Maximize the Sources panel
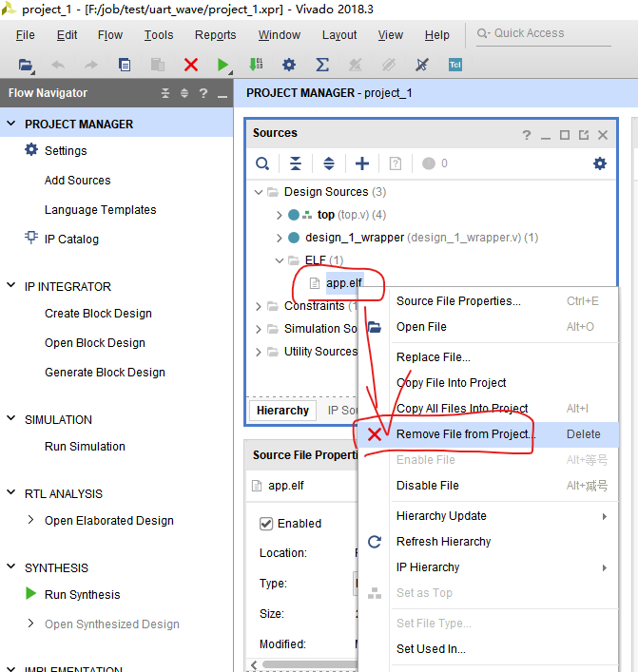Image resolution: width=638 pixels, height=672 pixels. 565,135
